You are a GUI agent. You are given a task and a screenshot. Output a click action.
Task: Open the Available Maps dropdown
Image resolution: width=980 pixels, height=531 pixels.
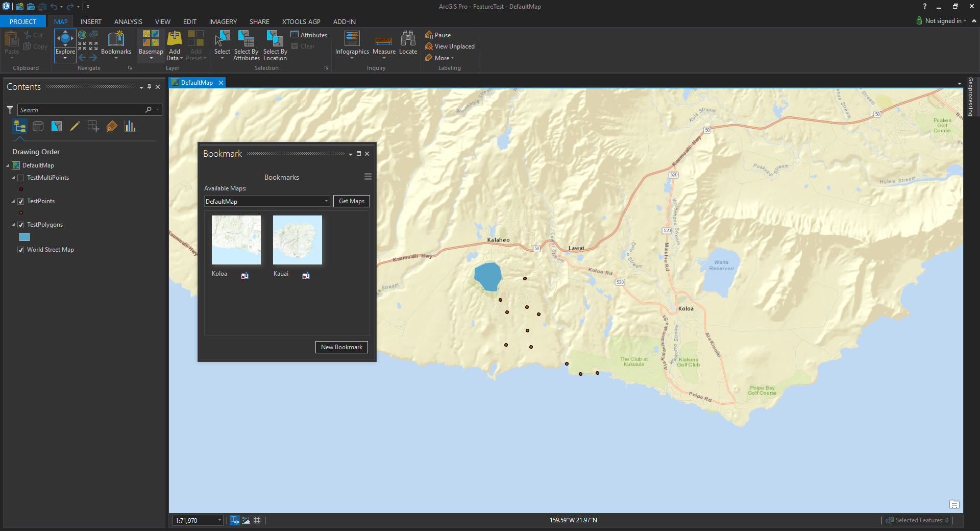point(326,202)
